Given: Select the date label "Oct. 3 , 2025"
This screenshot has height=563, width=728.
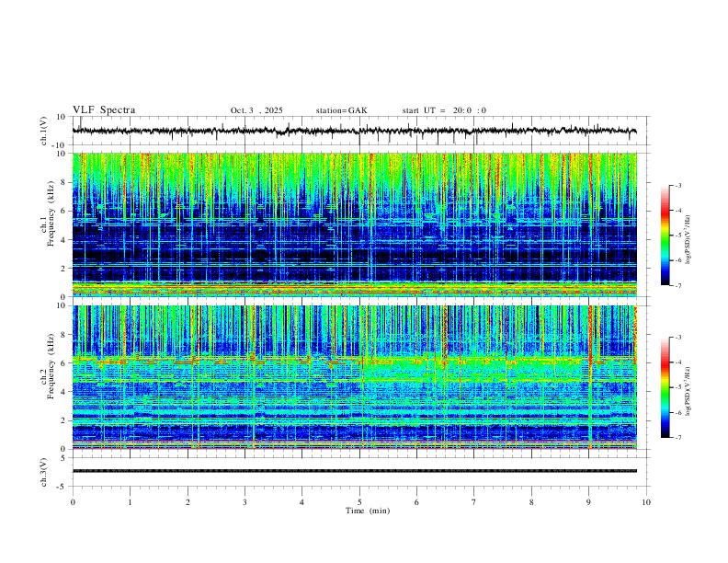Looking at the screenshot, I should [x=256, y=110].
